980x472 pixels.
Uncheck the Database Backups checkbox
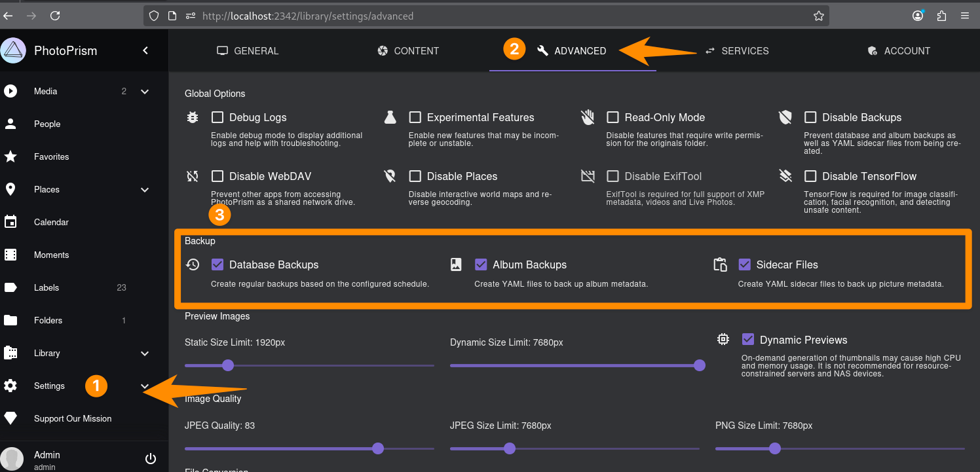pos(217,264)
